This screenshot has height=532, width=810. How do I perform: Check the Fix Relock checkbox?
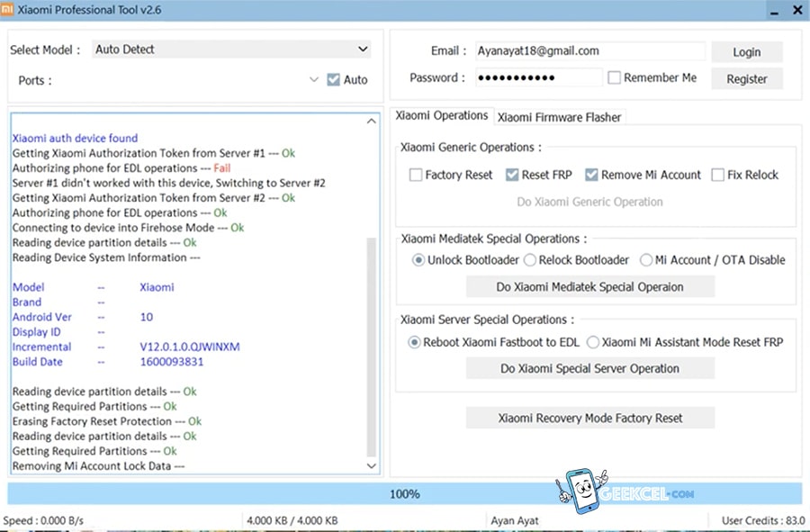(717, 175)
